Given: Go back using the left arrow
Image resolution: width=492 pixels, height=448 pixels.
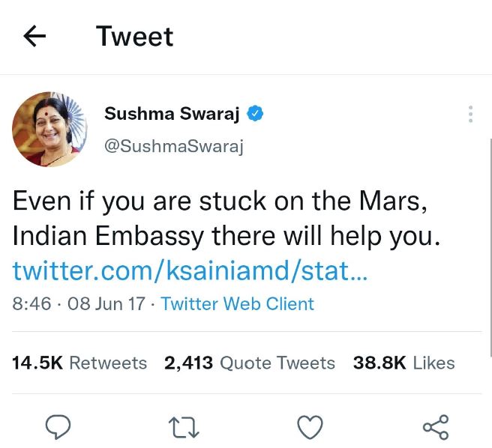Looking at the screenshot, I should click(34, 36).
